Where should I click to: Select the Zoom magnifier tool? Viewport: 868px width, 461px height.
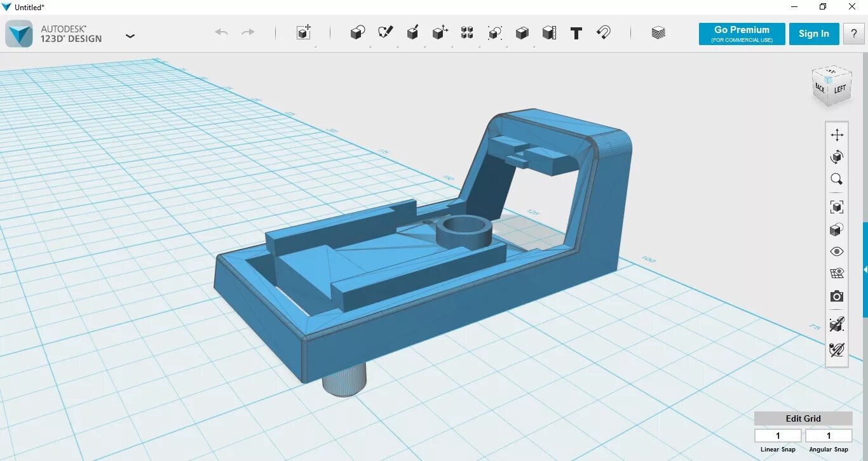click(x=837, y=179)
